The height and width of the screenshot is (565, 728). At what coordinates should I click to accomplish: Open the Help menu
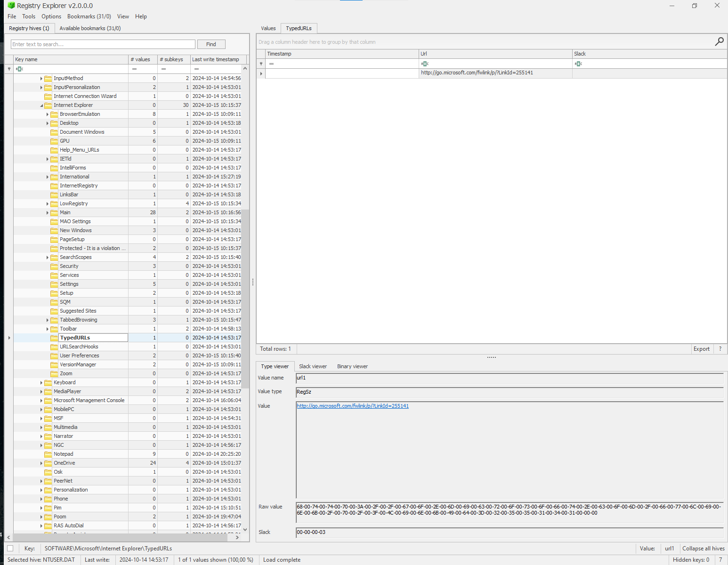point(141,16)
